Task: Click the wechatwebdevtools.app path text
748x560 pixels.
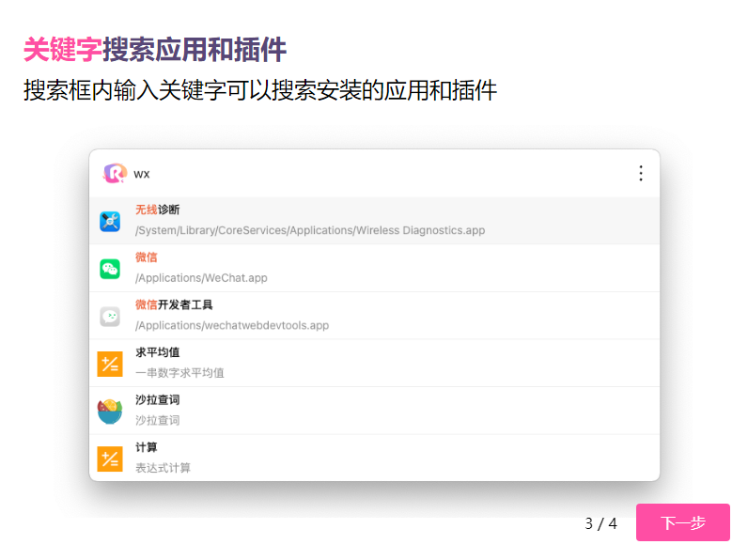Action: click(232, 325)
